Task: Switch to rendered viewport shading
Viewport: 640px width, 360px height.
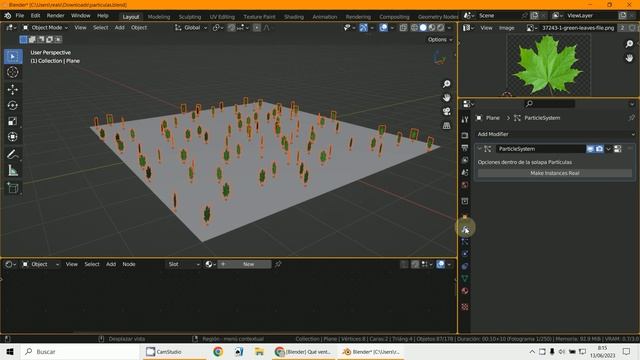Action: point(441,28)
